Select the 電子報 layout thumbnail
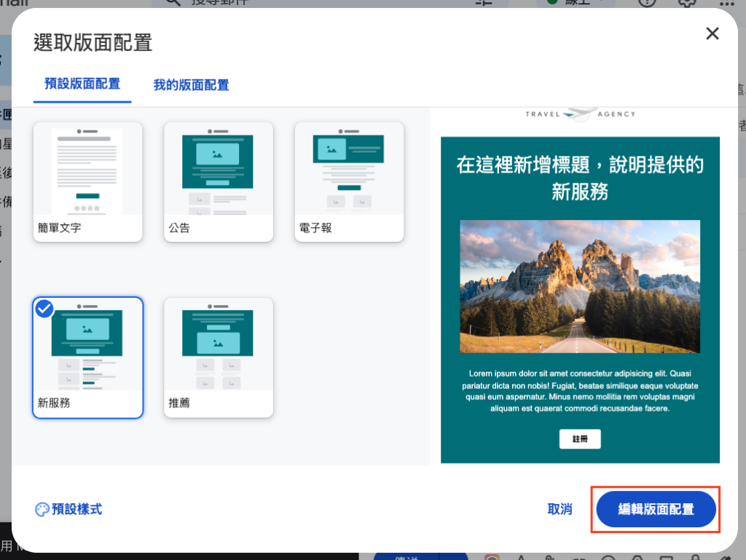Screen dimensions: 746x560 [x=349, y=181]
